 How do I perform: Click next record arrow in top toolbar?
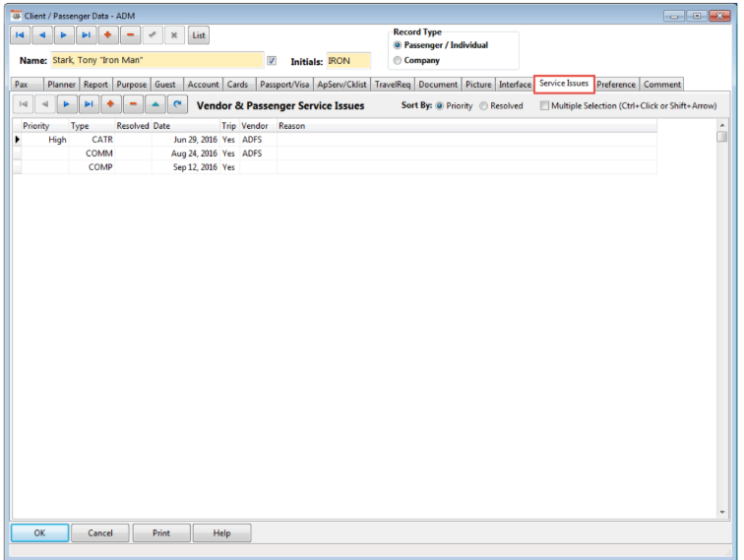64,35
